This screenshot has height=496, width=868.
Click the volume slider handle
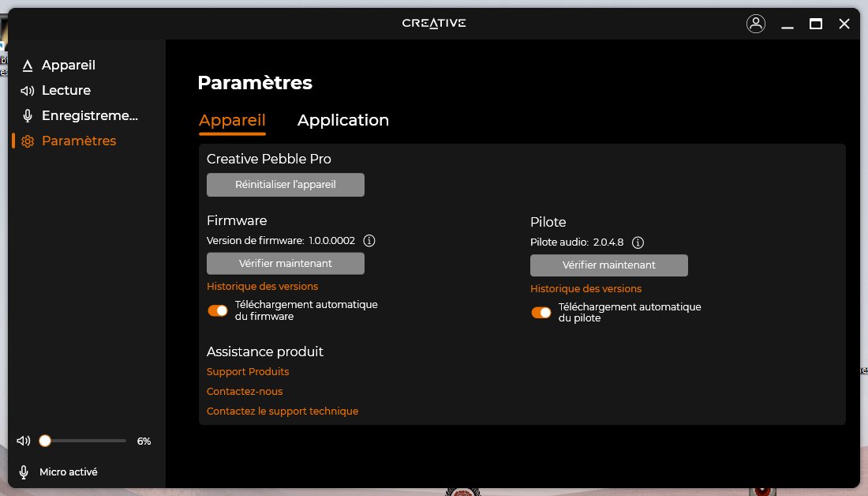tap(45, 441)
